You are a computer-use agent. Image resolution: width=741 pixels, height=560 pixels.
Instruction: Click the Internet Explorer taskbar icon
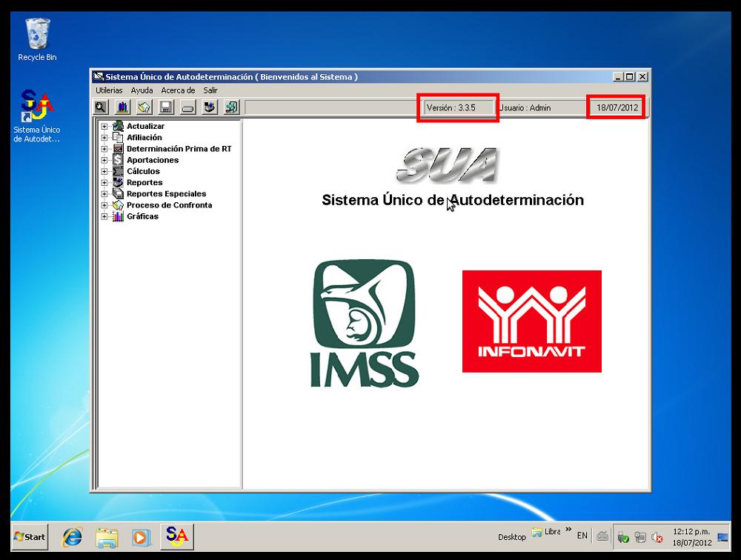click(71, 537)
